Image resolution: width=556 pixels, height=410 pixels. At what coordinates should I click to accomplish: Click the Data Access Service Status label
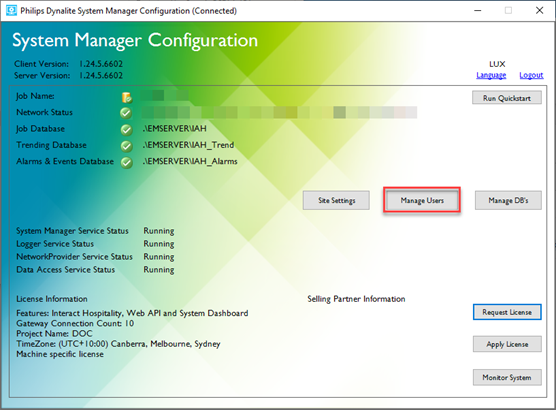click(66, 270)
